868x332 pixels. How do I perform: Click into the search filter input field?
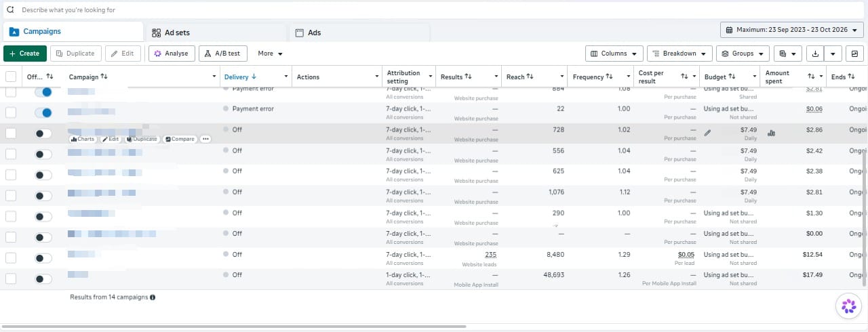[x=434, y=10]
